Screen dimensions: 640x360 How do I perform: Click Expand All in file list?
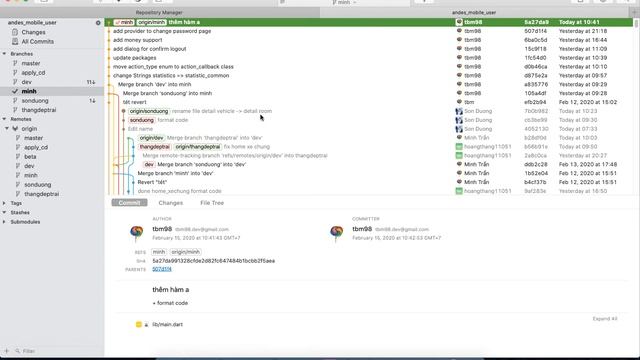coord(605,319)
